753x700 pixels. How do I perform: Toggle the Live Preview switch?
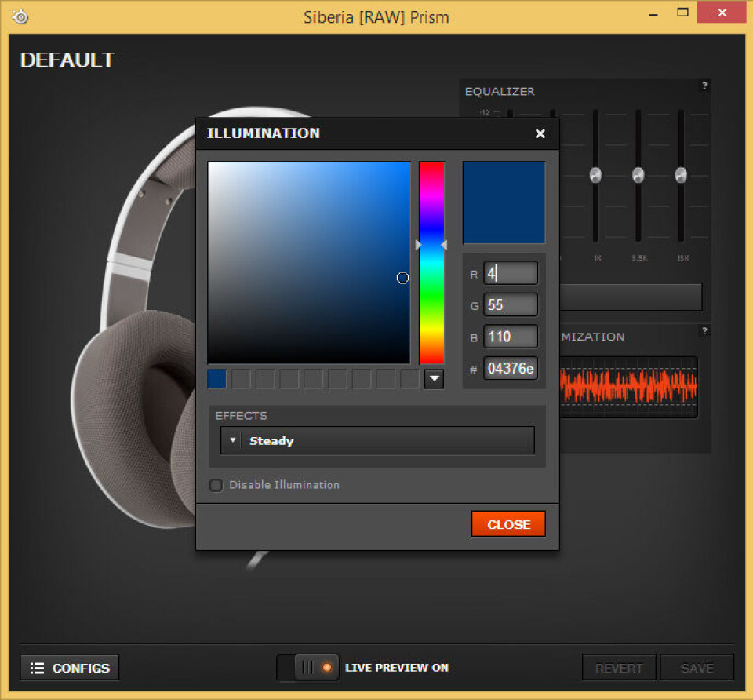pyautogui.click(x=307, y=667)
